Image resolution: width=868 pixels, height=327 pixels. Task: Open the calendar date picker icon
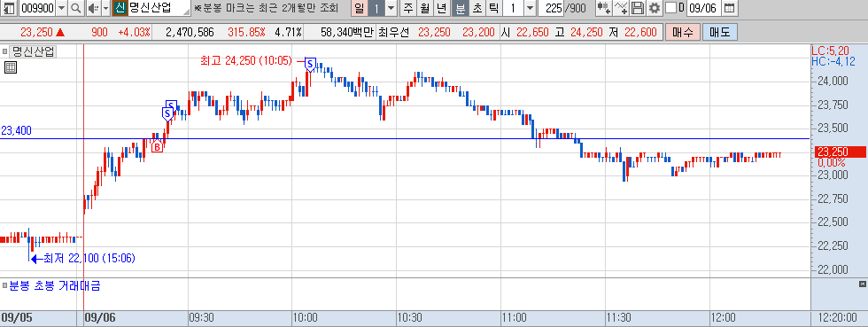[x=730, y=8]
